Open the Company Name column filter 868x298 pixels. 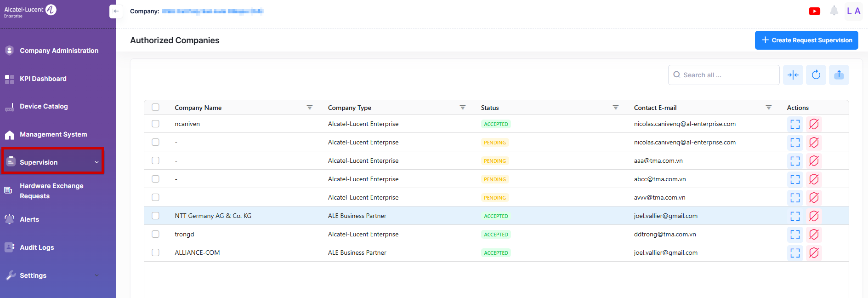(x=309, y=107)
